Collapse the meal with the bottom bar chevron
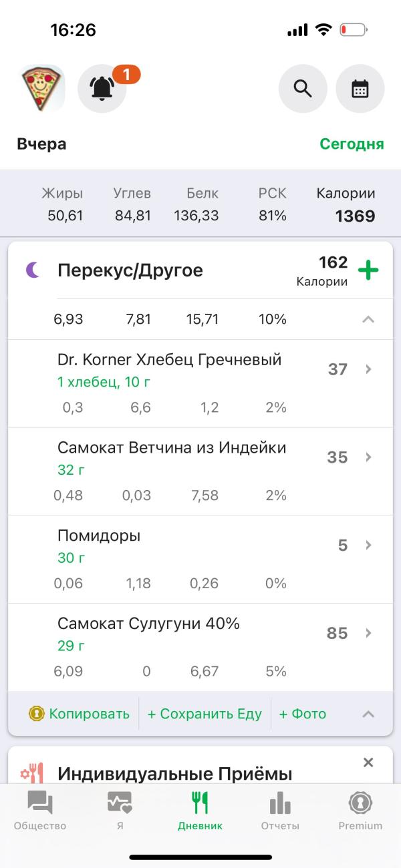Screen dimensions: 401x868 pyautogui.click(x=368, y=714)
